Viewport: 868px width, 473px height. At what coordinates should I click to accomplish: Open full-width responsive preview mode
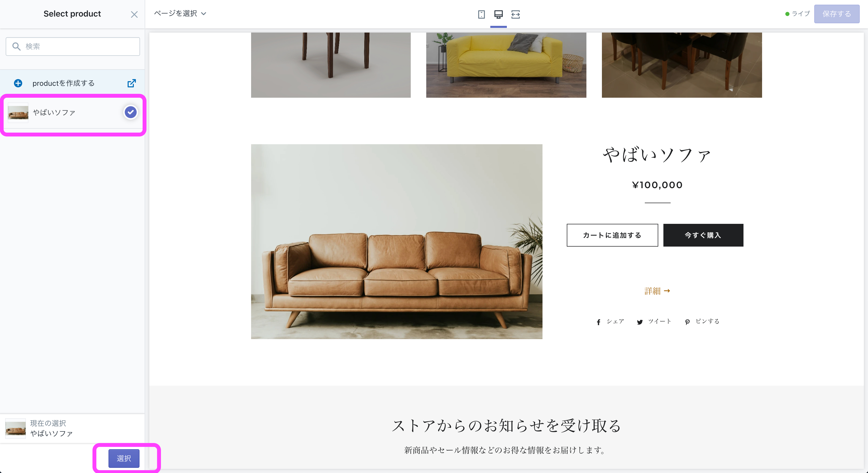516,14
